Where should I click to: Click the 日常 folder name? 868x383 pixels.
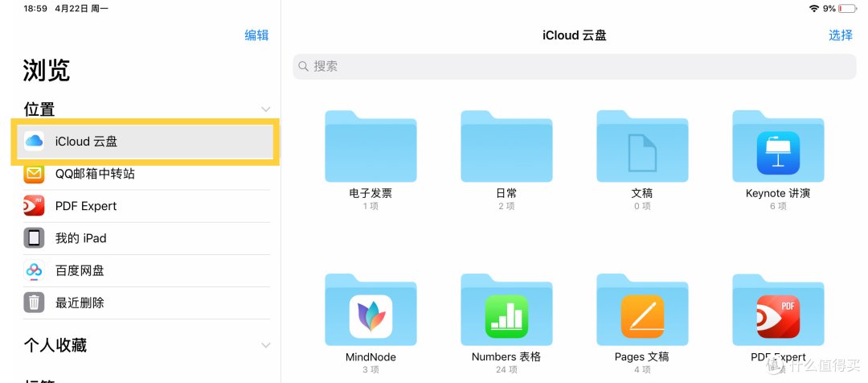point(506,193)
